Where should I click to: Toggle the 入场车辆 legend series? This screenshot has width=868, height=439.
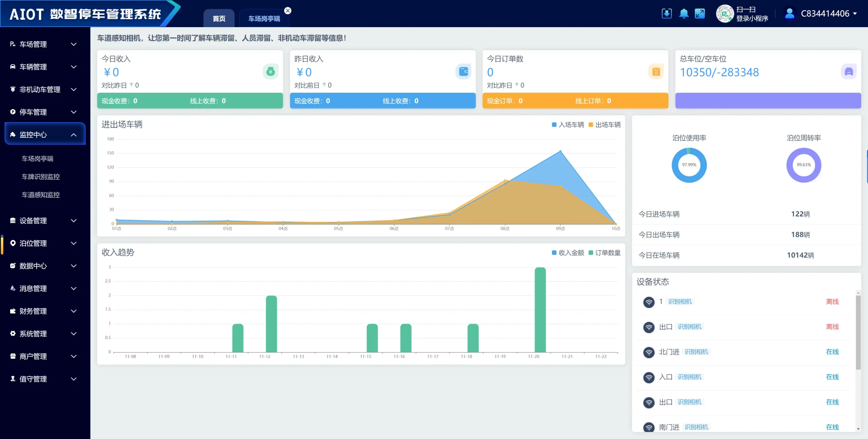[568, 125]
